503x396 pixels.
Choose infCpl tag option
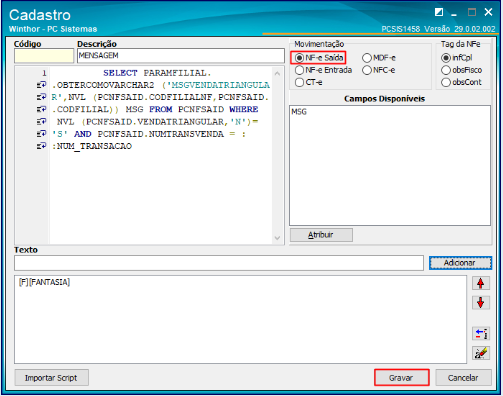[457, 58]
